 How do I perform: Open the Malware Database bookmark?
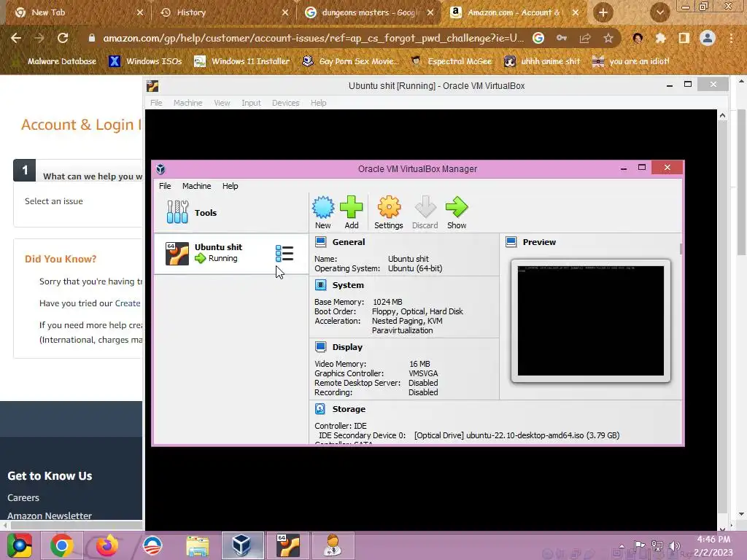(x=55, y=61)
